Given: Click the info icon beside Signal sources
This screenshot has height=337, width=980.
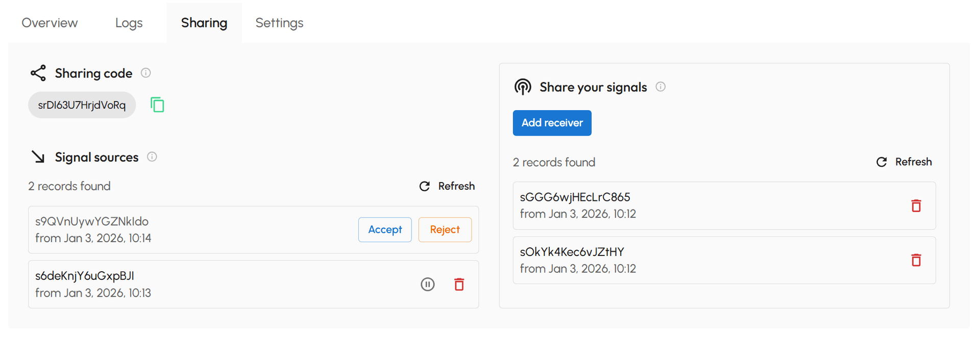Looking at the screenshot, I should point(152,157).
